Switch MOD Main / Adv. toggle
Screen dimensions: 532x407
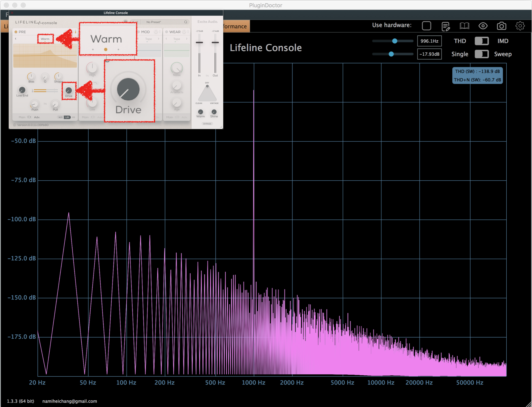[92, 117]
